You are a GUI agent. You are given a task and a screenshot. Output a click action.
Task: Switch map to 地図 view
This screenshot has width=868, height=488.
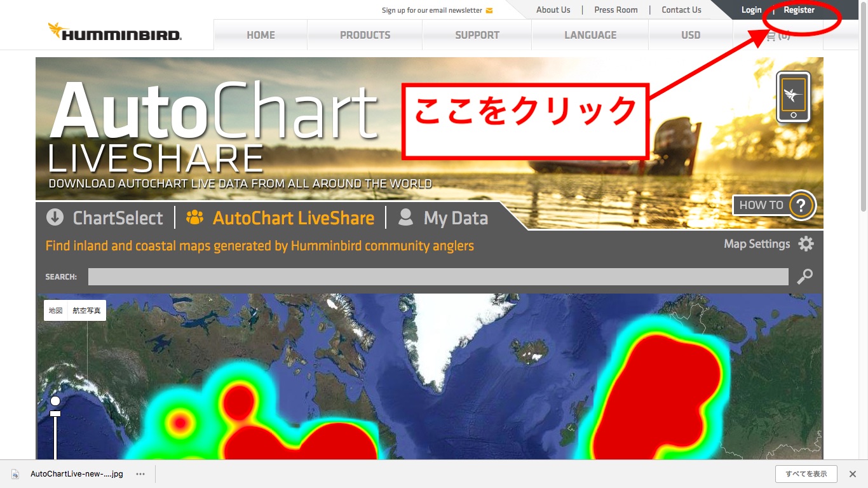[x=56, y=311]
